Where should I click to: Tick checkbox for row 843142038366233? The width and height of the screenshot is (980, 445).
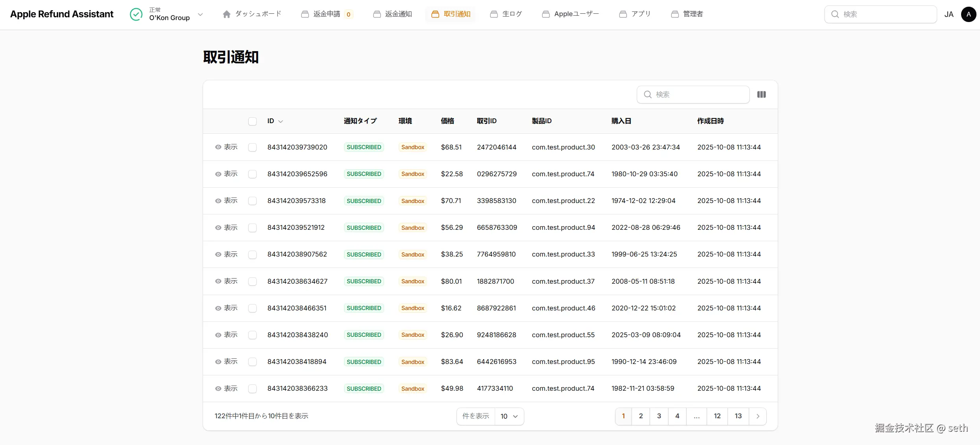tap(252, 389)
